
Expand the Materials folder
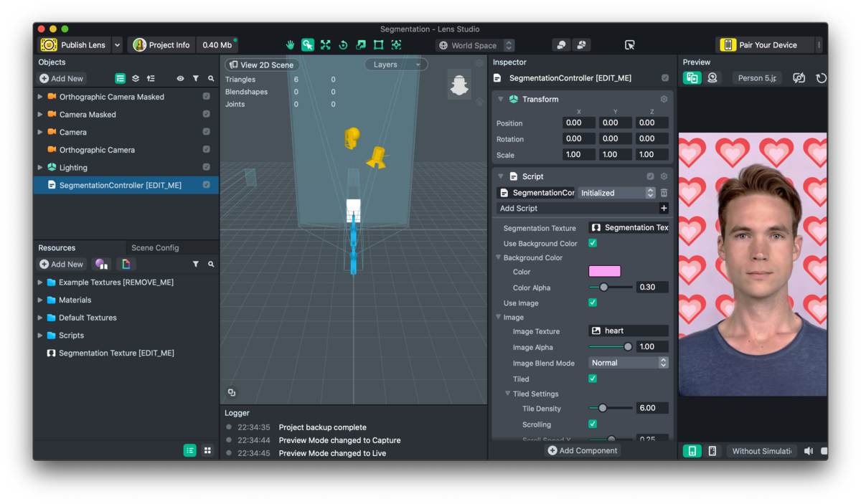(40, 300)
